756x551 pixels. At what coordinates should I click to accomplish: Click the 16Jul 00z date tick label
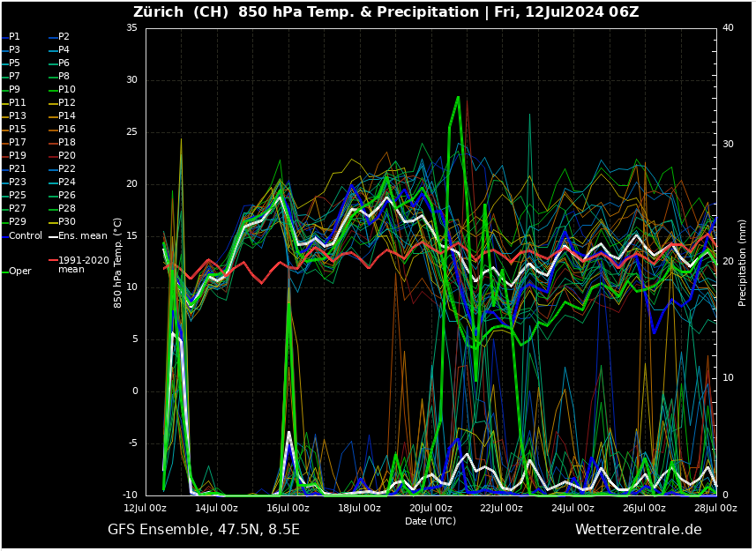288,508
